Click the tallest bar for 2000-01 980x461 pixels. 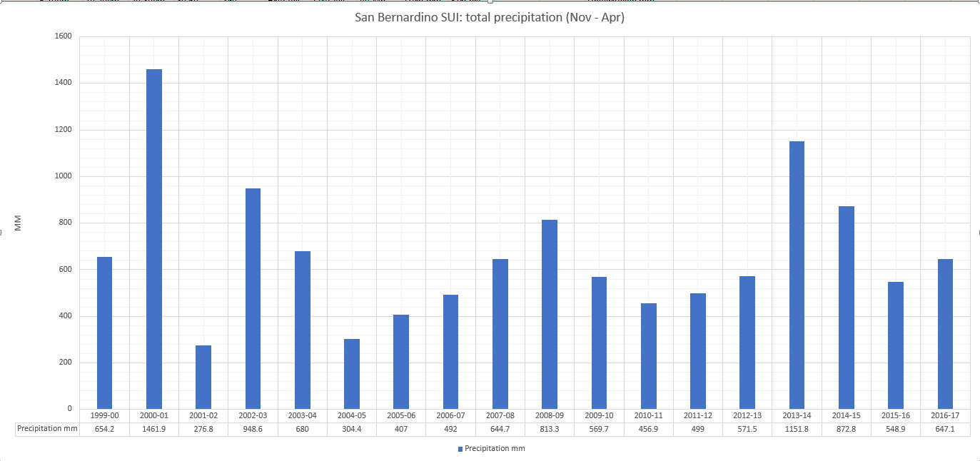tap(154, 238)
